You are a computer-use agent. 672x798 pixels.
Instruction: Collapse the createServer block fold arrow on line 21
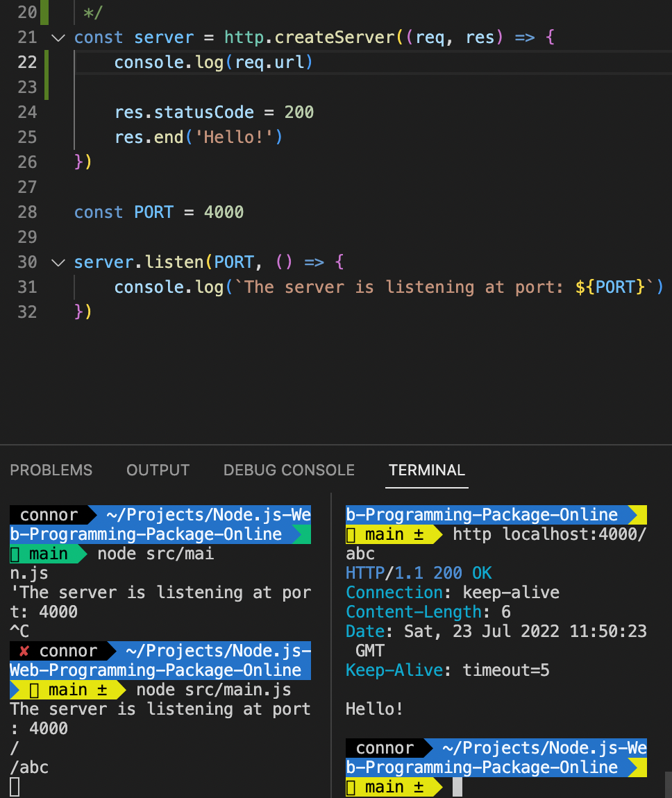click(58, 37)
